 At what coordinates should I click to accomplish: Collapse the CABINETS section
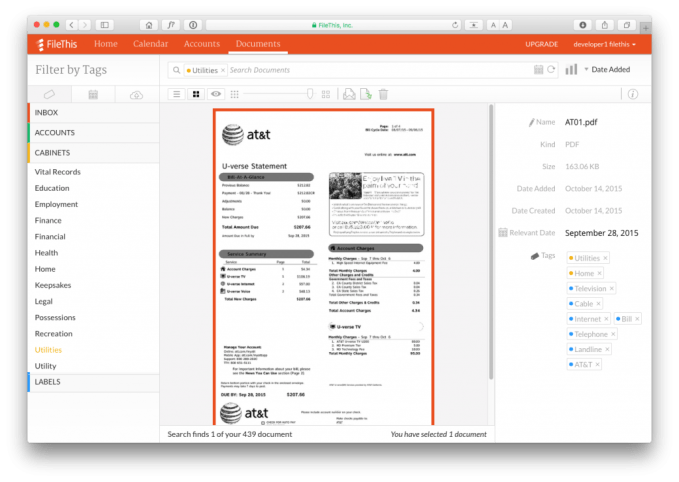point(94,153)
